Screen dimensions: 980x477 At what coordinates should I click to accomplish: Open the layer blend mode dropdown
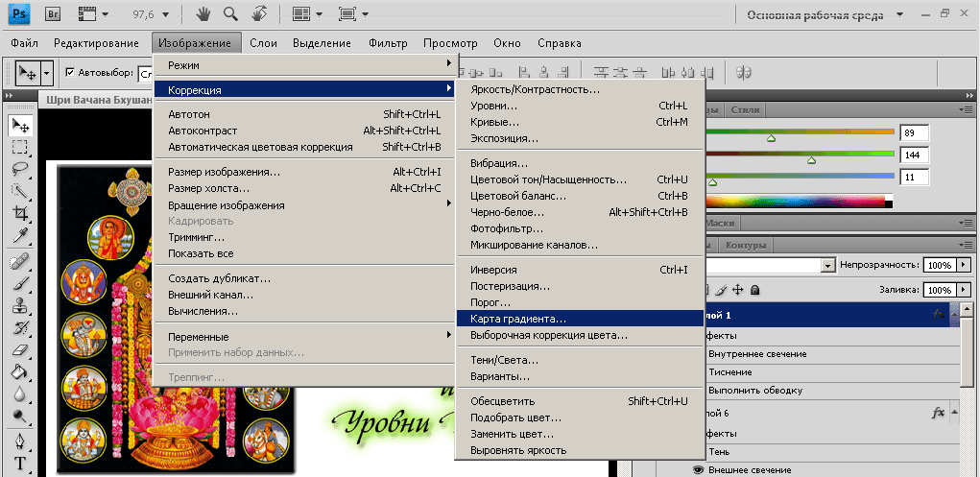pyautogui.click(x=828, y=266)
